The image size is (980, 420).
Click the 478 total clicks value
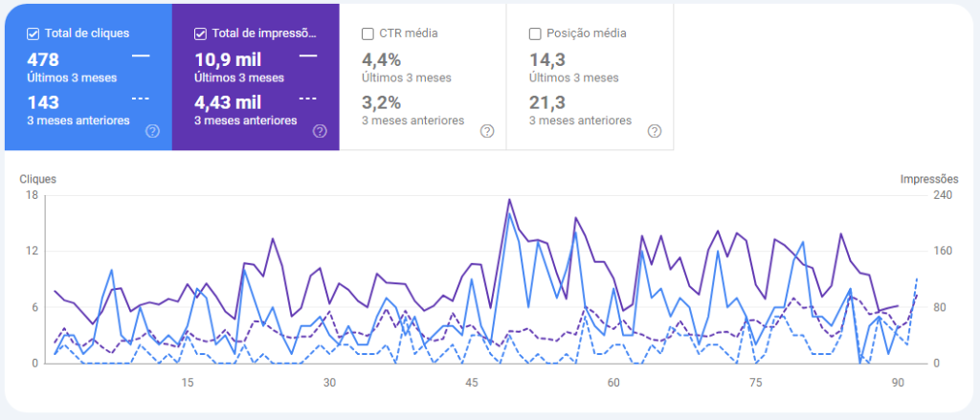coord(43,59)
